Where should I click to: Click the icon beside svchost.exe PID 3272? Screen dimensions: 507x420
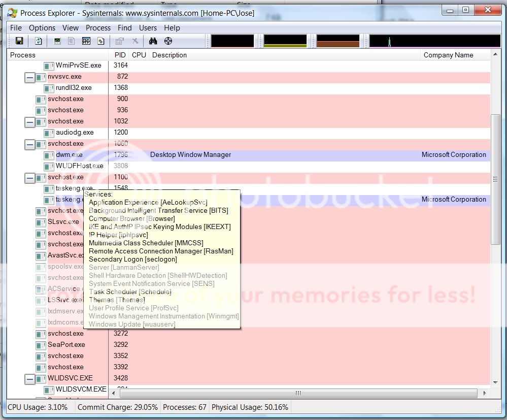pyautogui.click(x=41, y=334)
